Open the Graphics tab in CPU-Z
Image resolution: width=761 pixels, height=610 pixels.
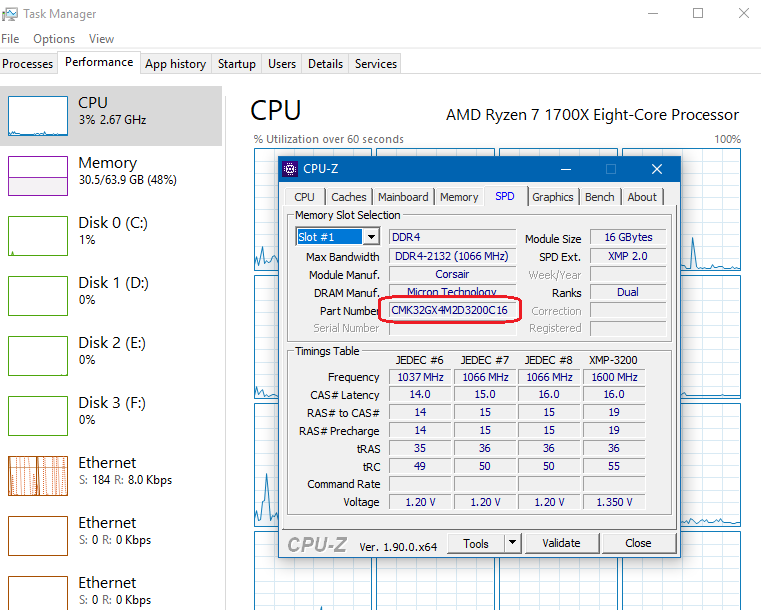552,197
